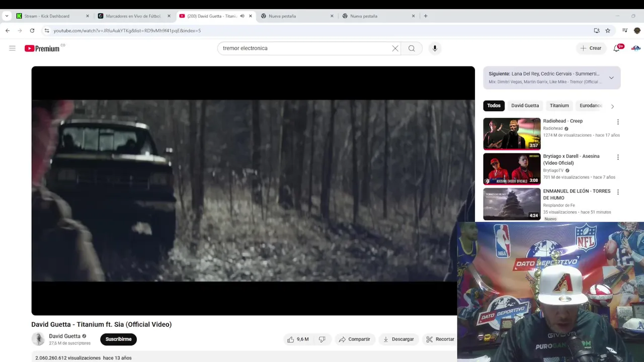Open Chrome profile avatar
This screenshot has width=644, height=362.
tap(637, 31)
